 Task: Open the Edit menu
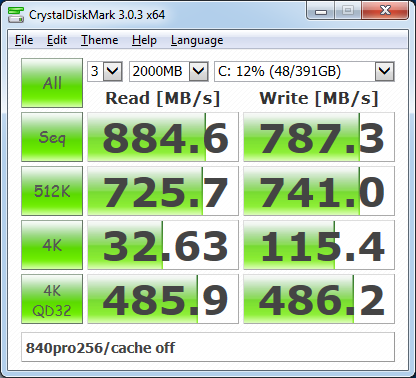click(57, 40)
